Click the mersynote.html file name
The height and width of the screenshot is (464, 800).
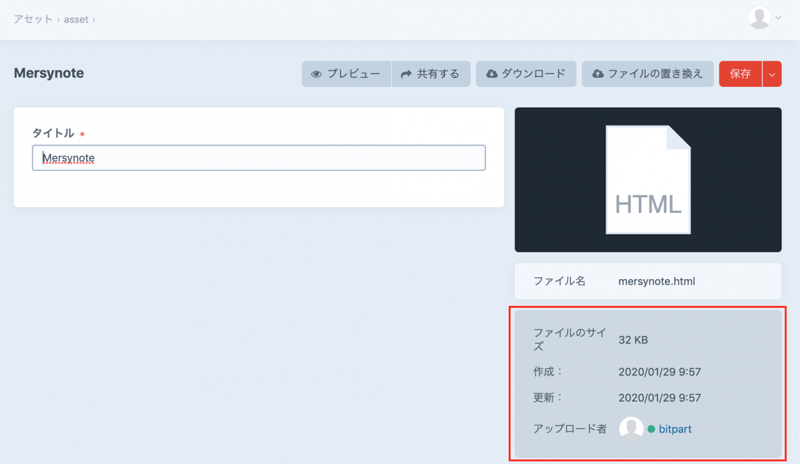[x=656, y=281]
